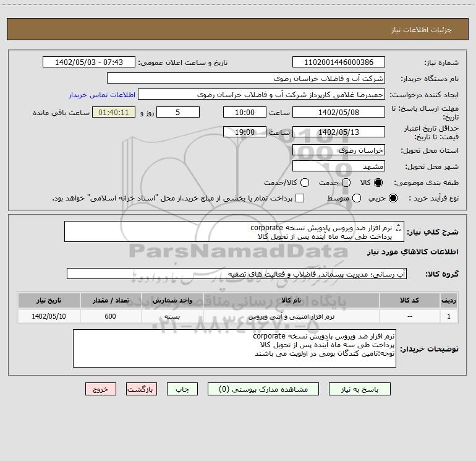The width and height of the screenshot is (476, 461).
Task: Click the واحد شمارش column header
Action: coord(172,300)
